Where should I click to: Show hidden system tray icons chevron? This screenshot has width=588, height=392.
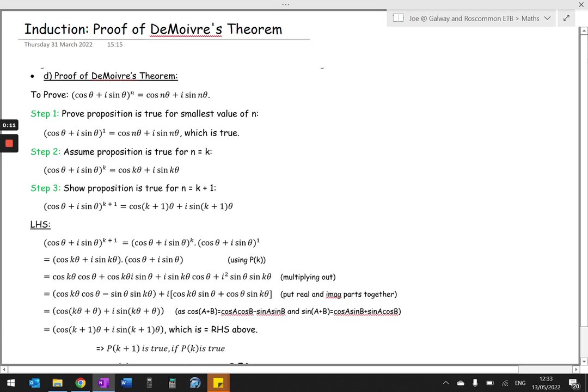coord(445,383)
